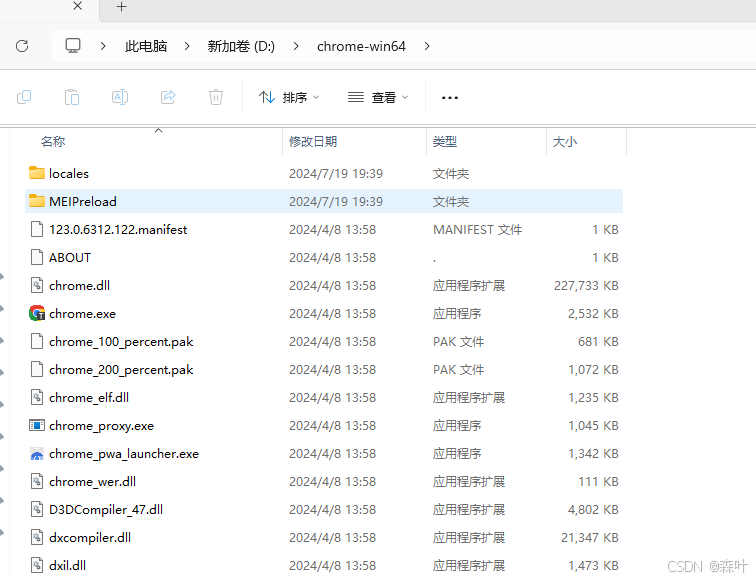Select the chrome_elf.dll file name
The width and height of the screenshot is (756, 580).
tap(89, 398)
